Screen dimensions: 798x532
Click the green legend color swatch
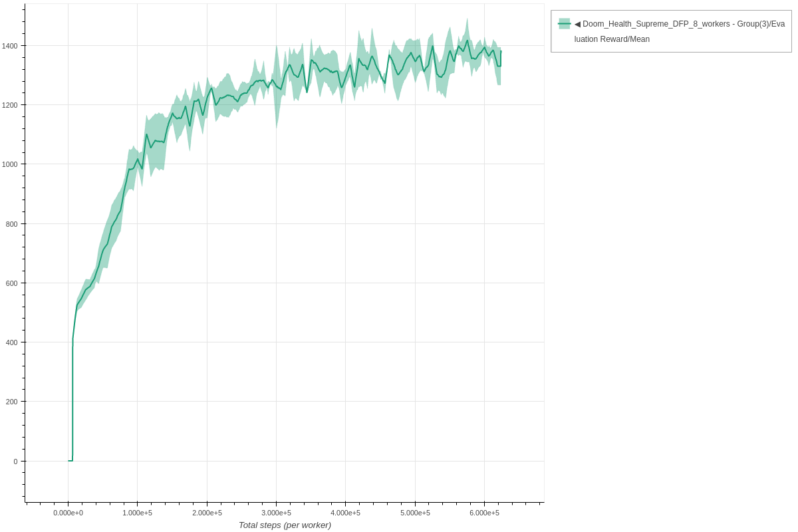(564, 24)
